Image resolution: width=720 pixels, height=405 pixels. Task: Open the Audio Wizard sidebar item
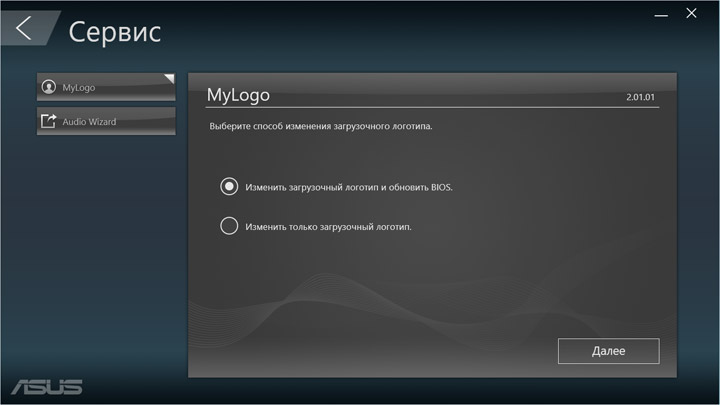tap(106, 121)
